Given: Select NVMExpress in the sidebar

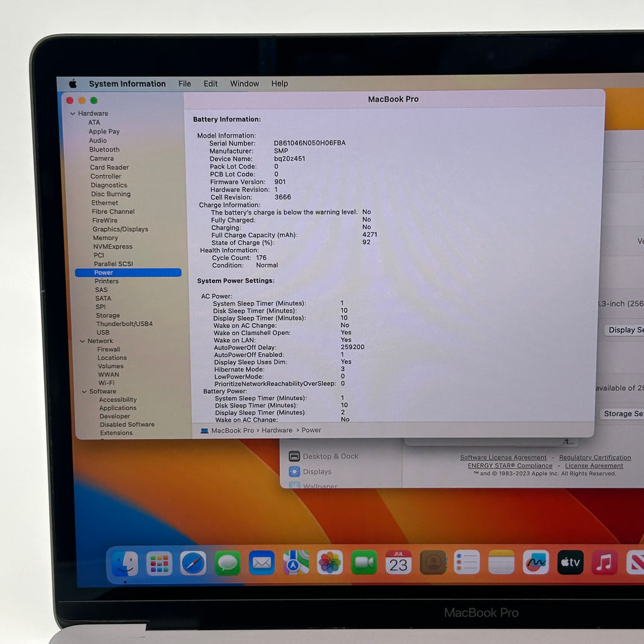Looking at the screenshot, I should (x=113, y=247).
